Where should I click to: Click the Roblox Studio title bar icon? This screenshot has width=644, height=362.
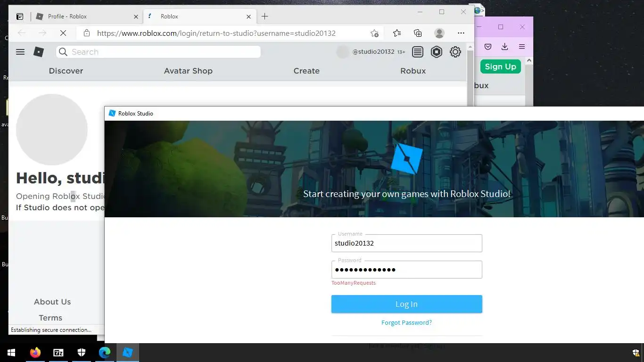112,113
